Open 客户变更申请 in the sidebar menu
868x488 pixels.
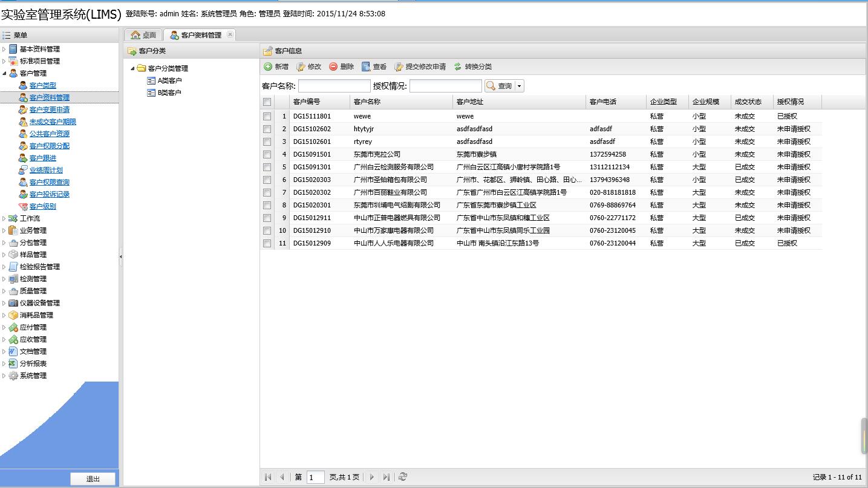(49, 109)
